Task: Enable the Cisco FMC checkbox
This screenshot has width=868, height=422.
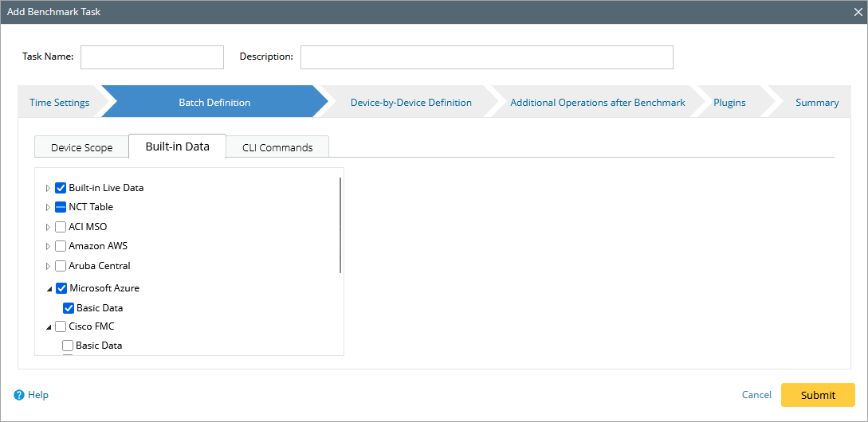Action: (61, 326)
